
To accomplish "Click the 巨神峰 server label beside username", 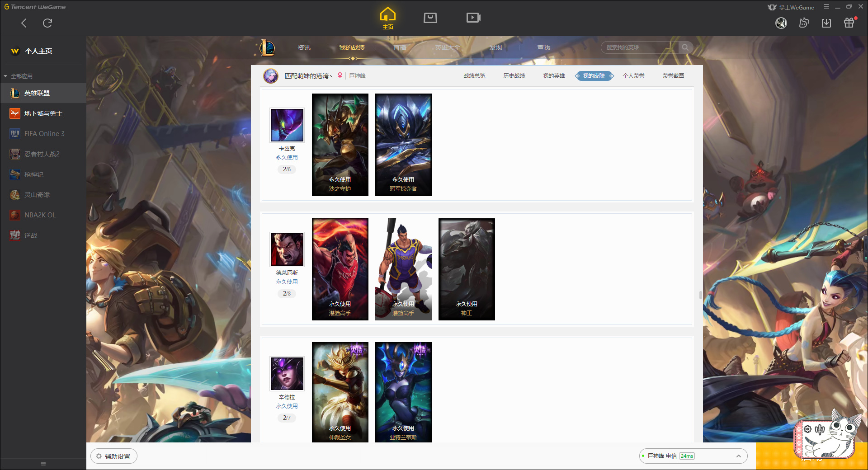I will pyautogui.click(x=357, y=76).
